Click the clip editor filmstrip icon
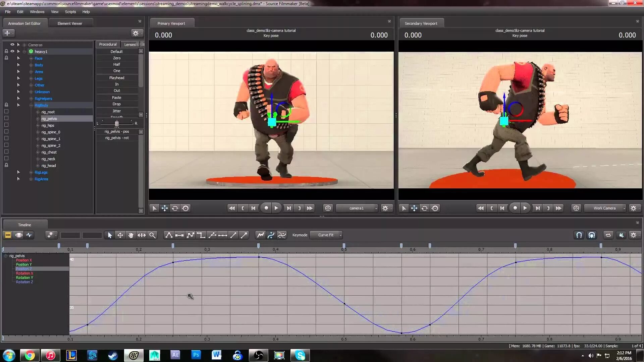The image size is (644, 362). coord(8,235)
